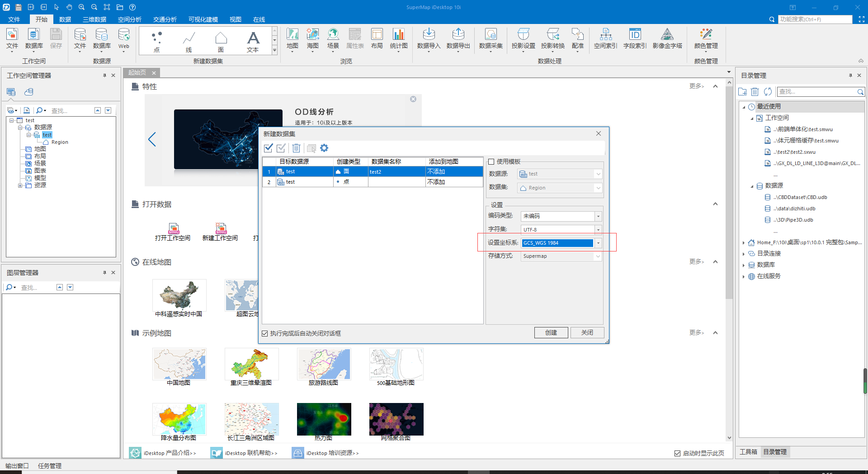Expand the 资源 node in workspace tree
Image resolution: width=868 pixels, height=474 pixels.
20,185
